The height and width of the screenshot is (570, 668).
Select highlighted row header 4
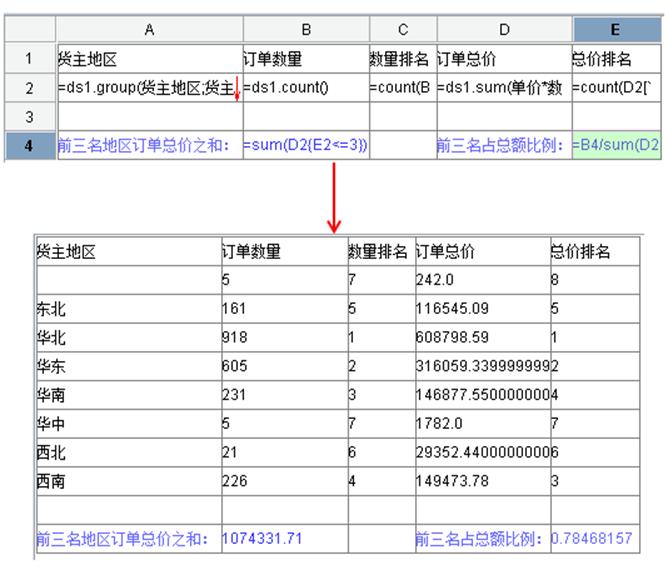[29, 145]
